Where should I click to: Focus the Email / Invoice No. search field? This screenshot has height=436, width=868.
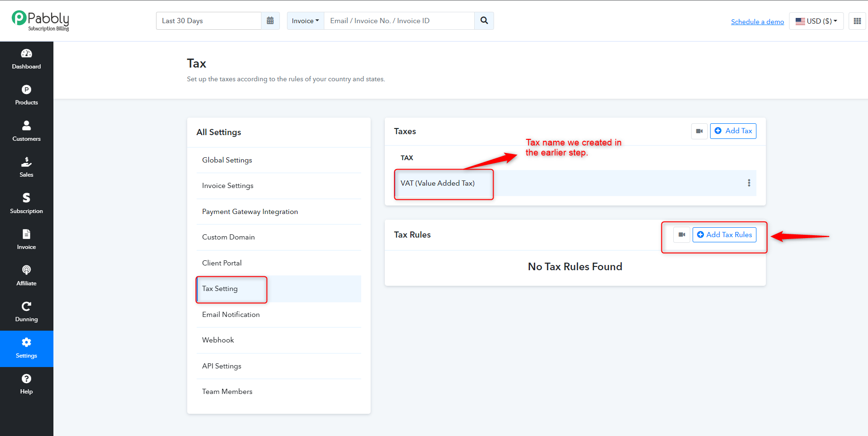coord(399,21)
